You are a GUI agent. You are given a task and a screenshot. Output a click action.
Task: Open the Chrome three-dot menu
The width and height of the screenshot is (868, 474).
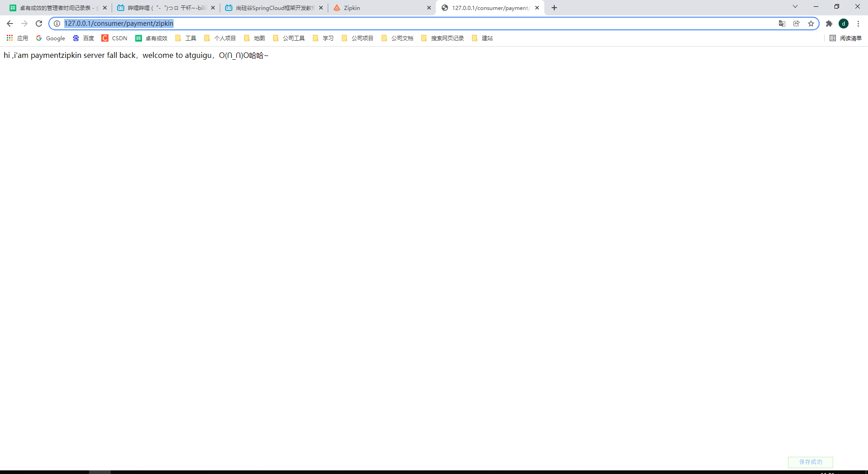point(858,24)
